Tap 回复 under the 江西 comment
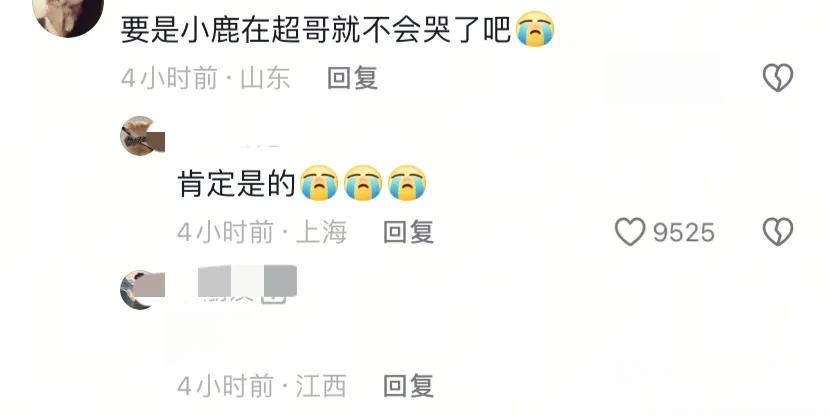 click(408, 386)
